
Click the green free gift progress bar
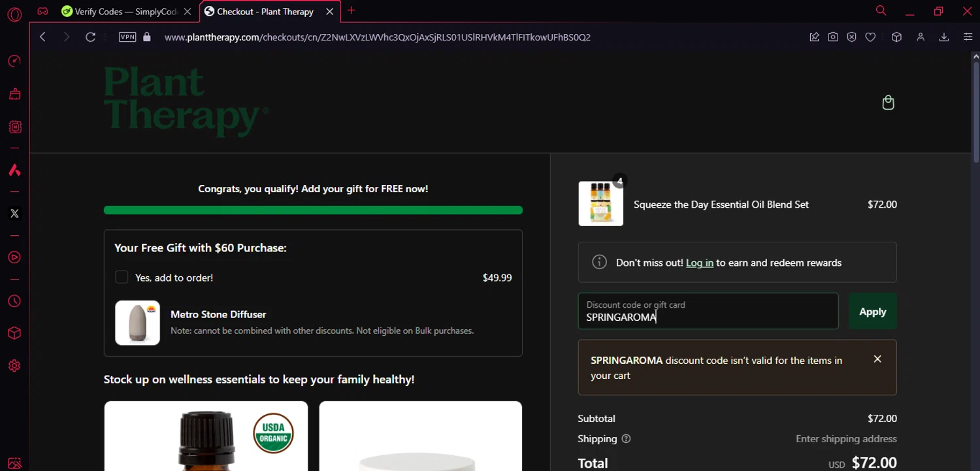[313, 210]
